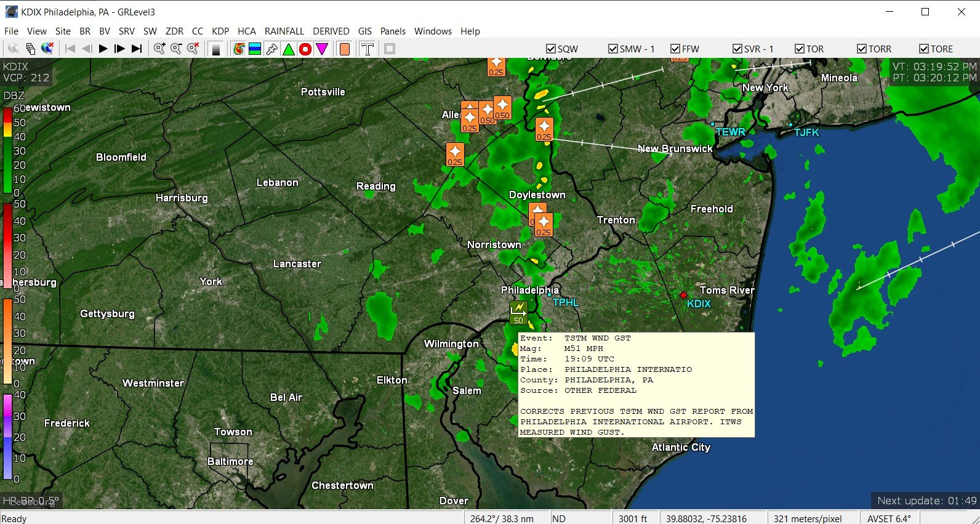
Task: Select the ZDR product menu
Action: [x=174, y=31]
